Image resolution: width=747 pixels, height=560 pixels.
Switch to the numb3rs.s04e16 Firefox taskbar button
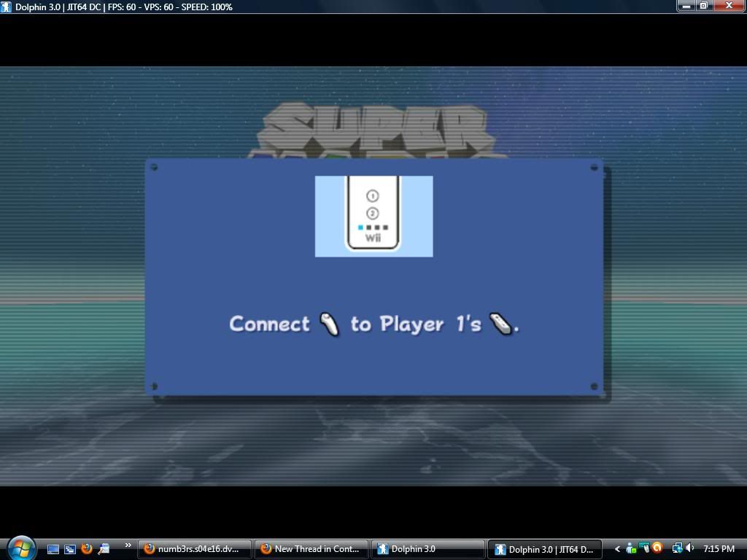click(x=194, y=549)
